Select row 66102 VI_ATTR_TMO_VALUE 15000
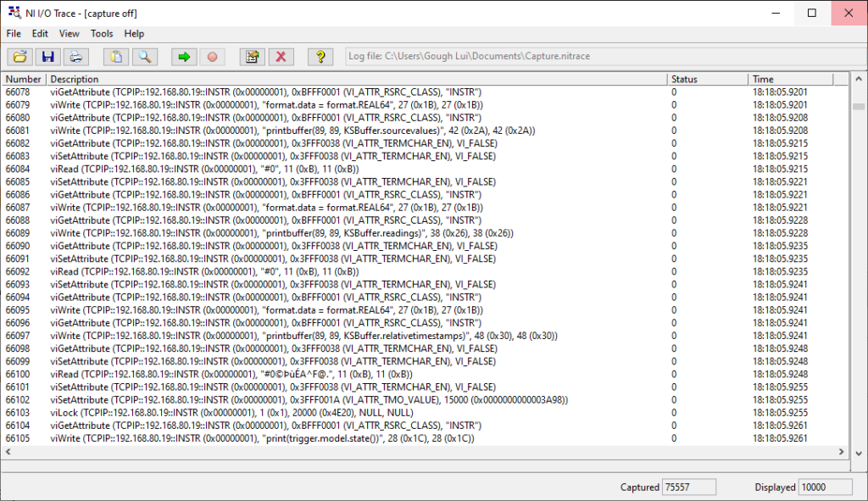The image size is (868, 501). tap(426, 399)
